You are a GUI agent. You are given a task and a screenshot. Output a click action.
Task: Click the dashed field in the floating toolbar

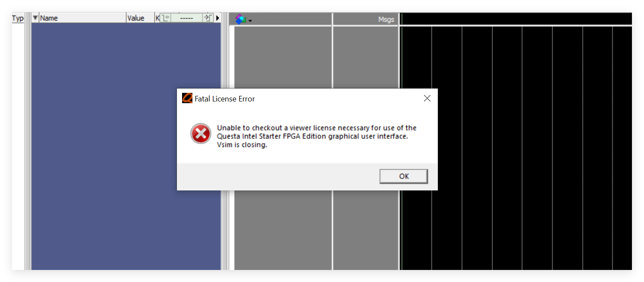[x=186, y=18]
